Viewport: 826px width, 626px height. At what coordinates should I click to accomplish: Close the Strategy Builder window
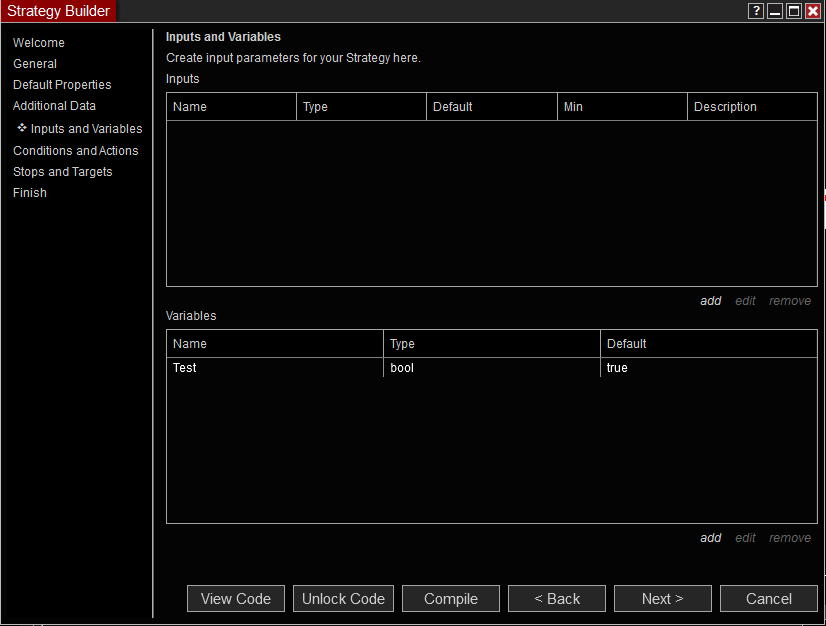[813, 11]
